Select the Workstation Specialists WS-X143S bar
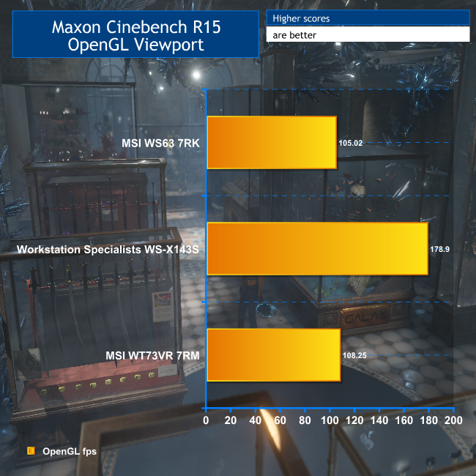 (x=318, y=249)
